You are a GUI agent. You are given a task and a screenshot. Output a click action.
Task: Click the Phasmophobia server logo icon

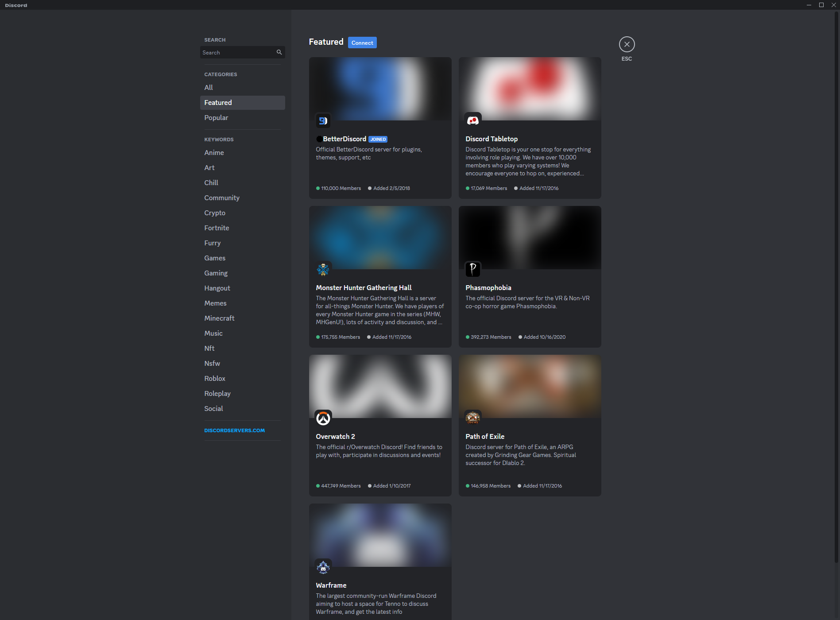[473, 269]
